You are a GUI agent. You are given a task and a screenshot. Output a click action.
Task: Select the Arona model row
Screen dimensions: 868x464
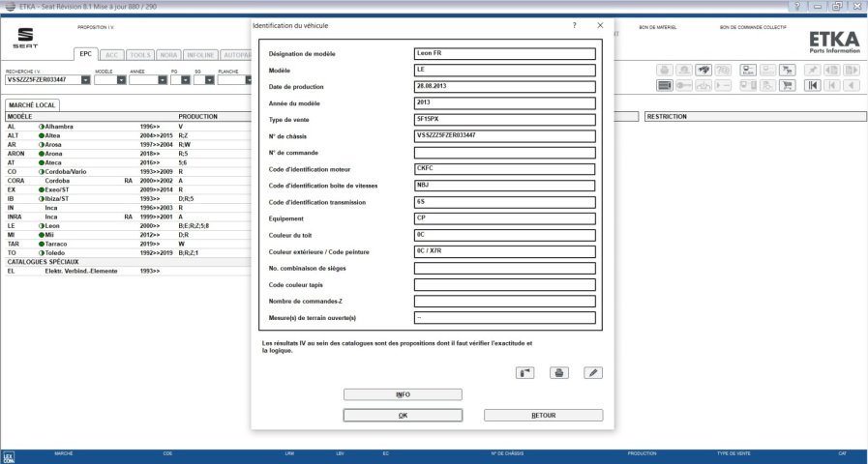point(128,154)
